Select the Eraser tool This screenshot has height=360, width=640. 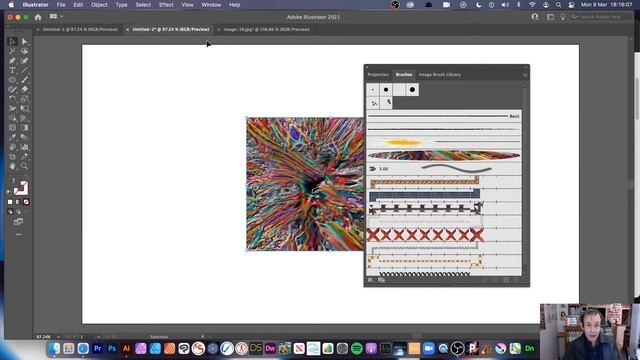point(24,89)
